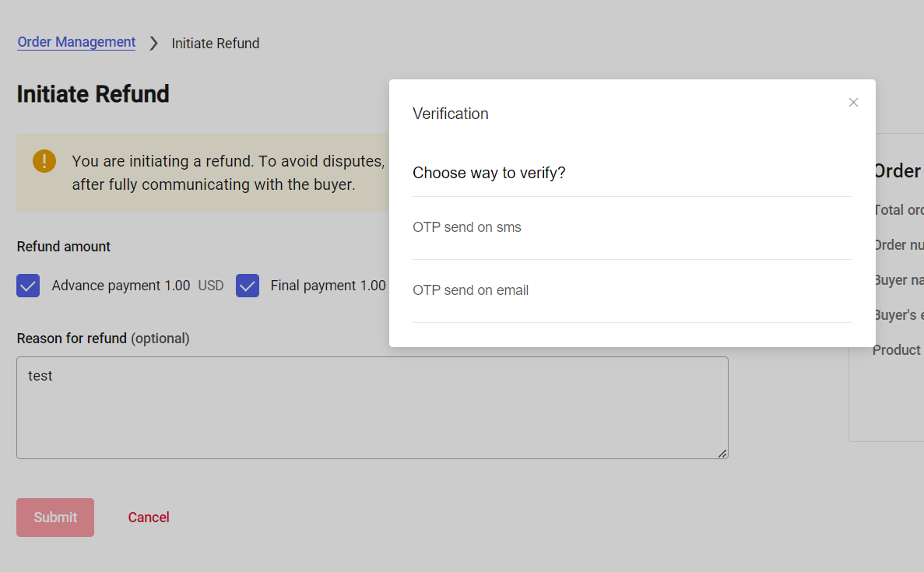This screenshot has width=924, height=572.
Task: Click the textarea resize handle corner
Action: pyautogui.click(x=723, y=454)
